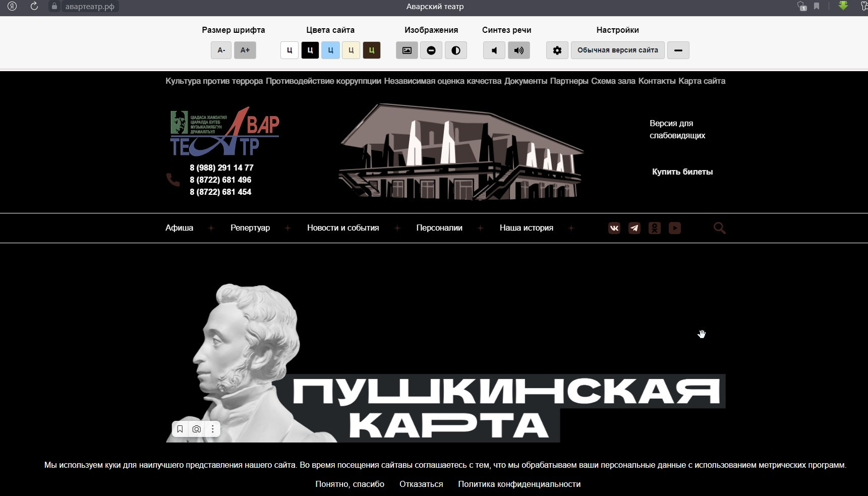Expand submenu plus next to Афиша
Image resolution: width=868 pixels, height=496 pixels.
211,228
